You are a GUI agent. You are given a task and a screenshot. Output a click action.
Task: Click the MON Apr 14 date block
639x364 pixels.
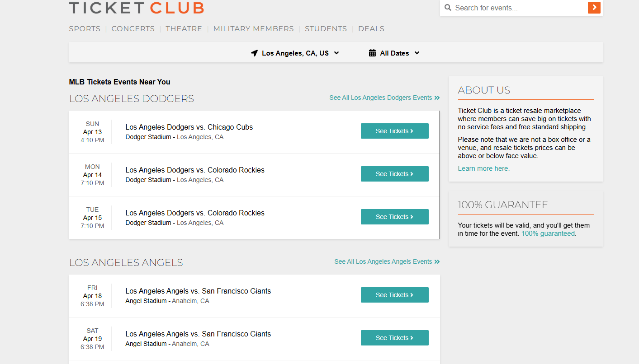(x=92, y=175)
